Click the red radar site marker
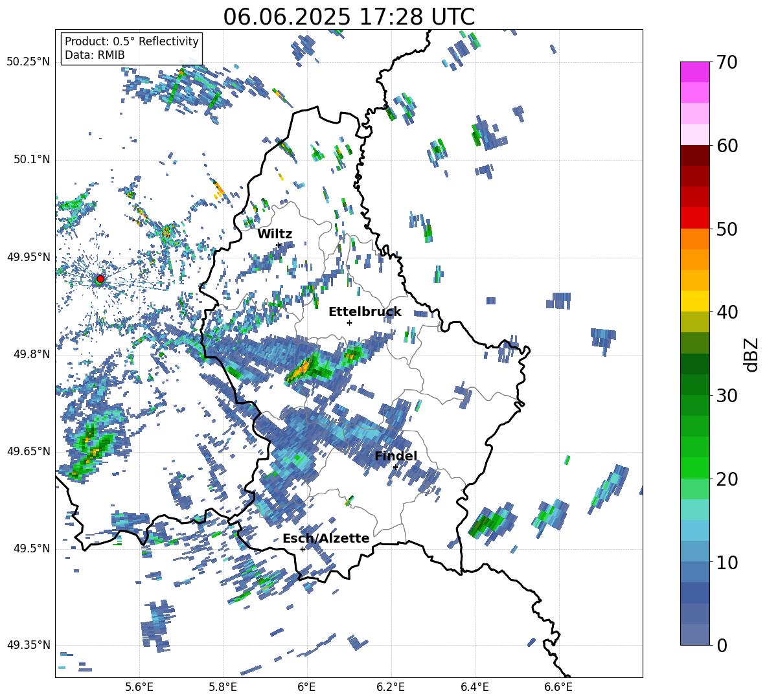Viewport: 767px width, 700px height. 100,279
